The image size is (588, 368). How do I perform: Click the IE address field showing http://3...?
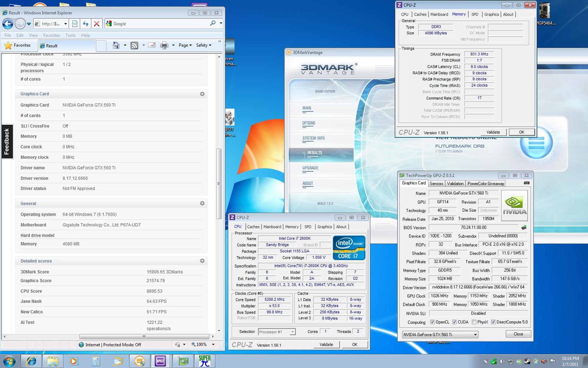[x=51, y=24]
